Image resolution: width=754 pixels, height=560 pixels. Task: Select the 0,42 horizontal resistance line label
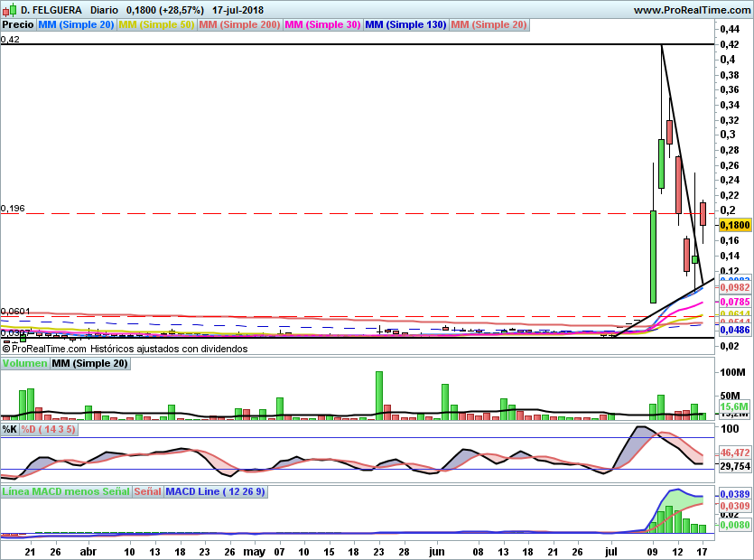pos(10,40)
